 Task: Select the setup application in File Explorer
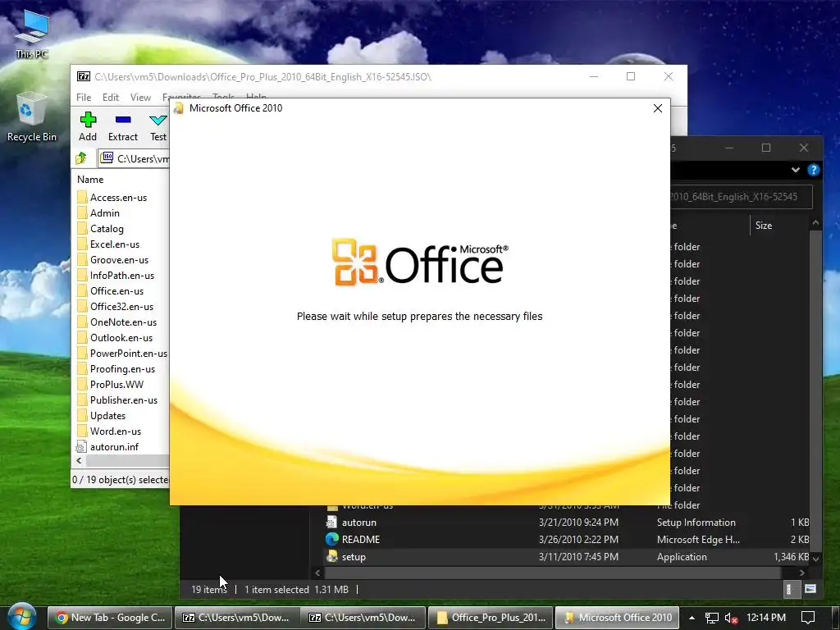tap(567, 557)
